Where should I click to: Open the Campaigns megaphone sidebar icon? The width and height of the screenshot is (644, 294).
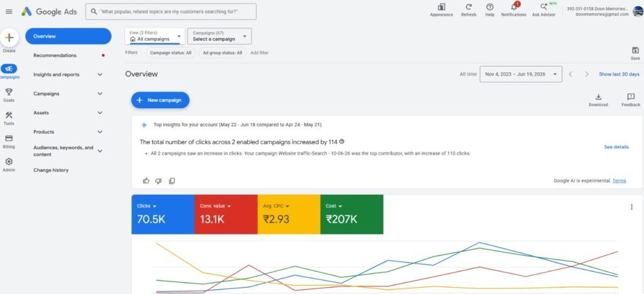coord(9,69)
